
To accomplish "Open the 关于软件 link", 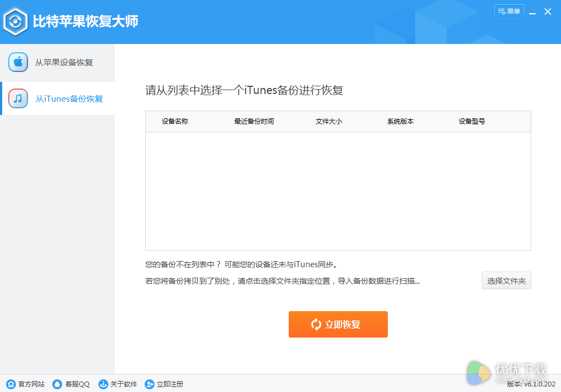I will (123, 384).
